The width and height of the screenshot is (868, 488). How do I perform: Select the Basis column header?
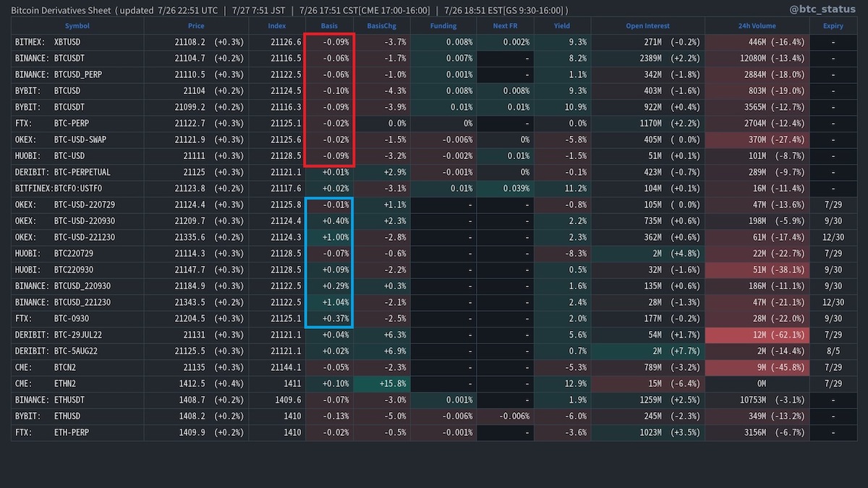coord(329,26)
